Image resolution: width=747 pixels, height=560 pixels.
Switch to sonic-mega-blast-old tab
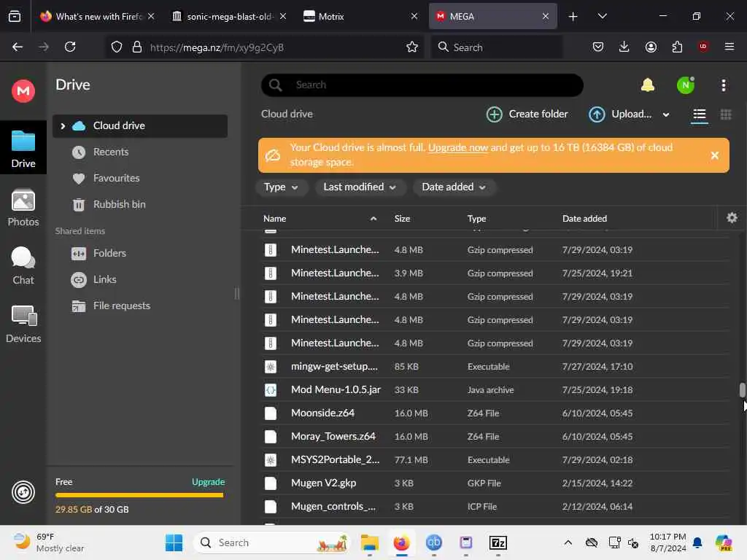click(230, 17)
